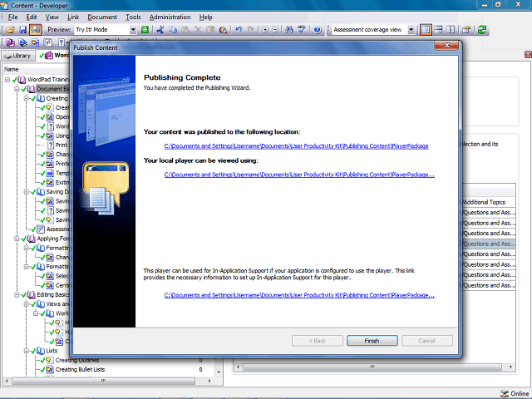The width and height of the screenshot is (532, 399).
Task: Click the outline pane horizontal scrollbar
Action: 103,381
